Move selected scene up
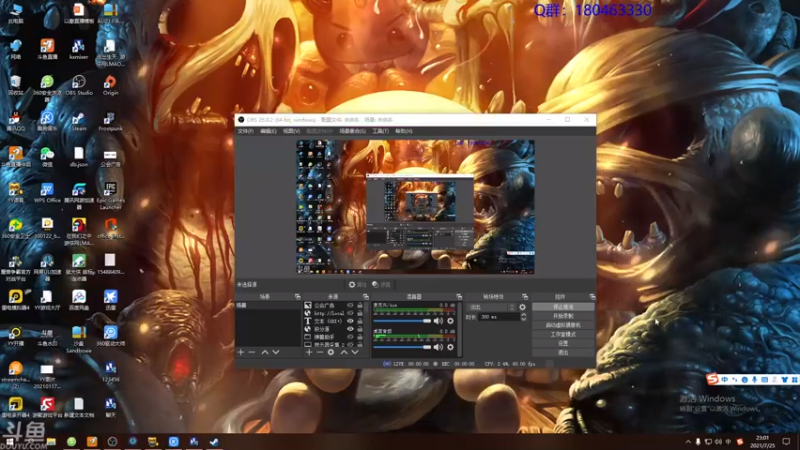 coord(265,352)
